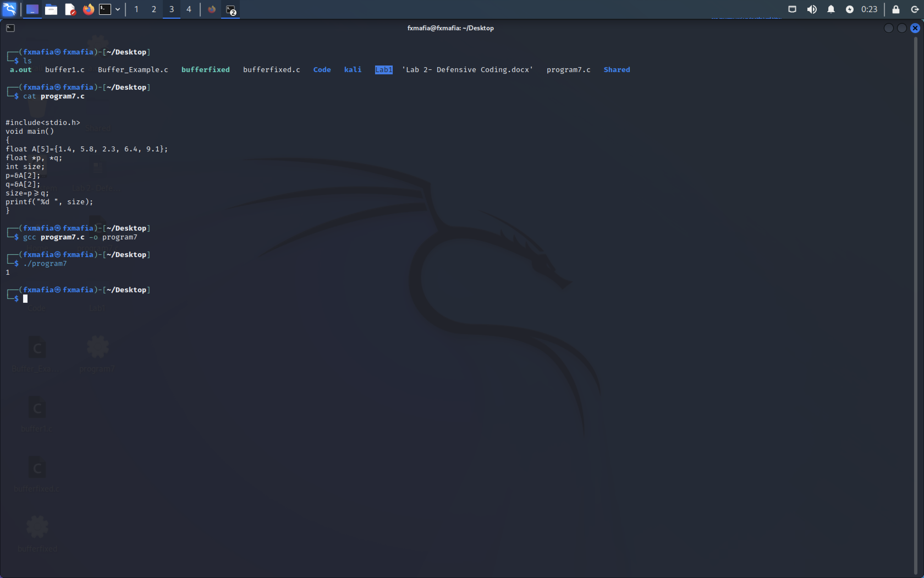This screenshot has height=578, width=924.
Task: Click 'buffer1.c' in ls output
Action: [65, 70]
